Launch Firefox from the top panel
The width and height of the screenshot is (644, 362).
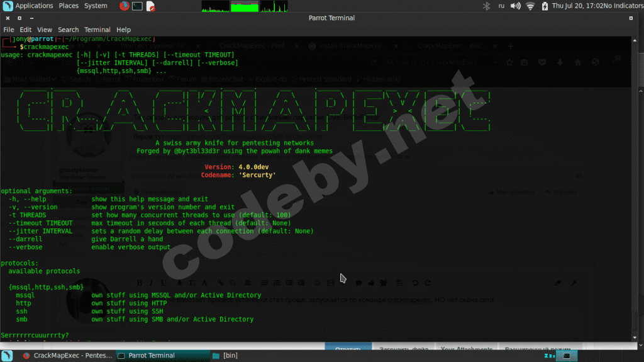(124, 6)
